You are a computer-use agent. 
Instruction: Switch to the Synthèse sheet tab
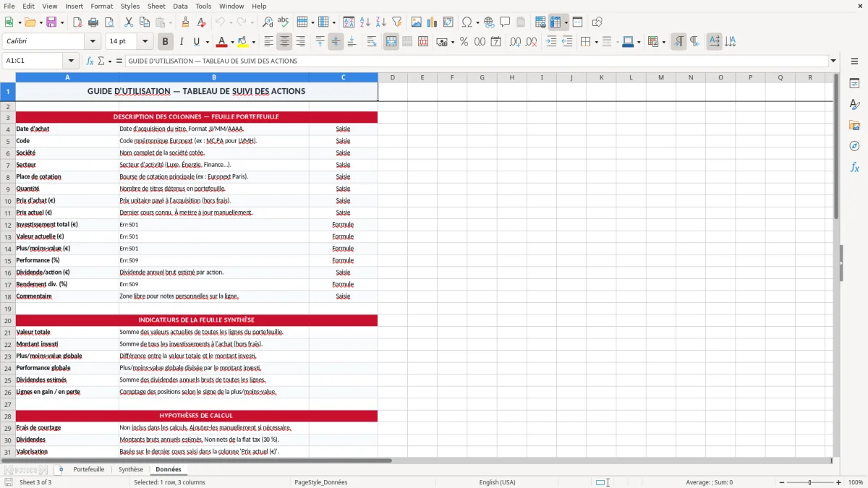pyautogui.click(x=131, y=470)
